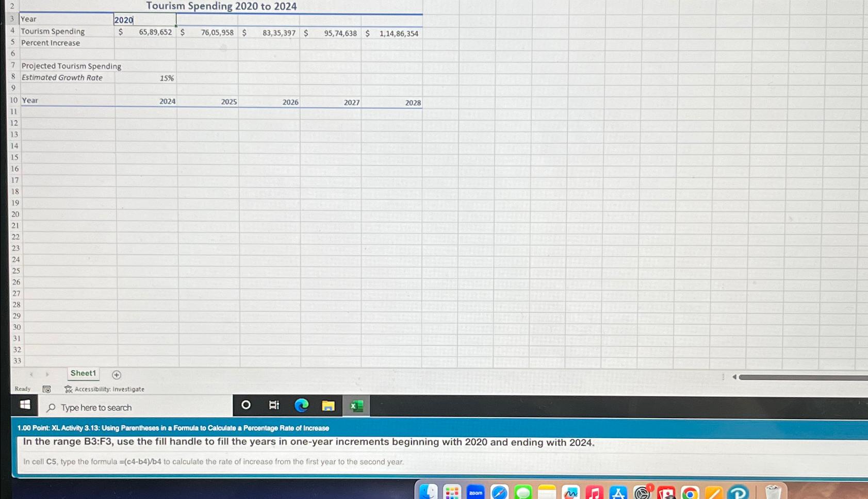Select the 15% growth rate cell

coord(145,78)
